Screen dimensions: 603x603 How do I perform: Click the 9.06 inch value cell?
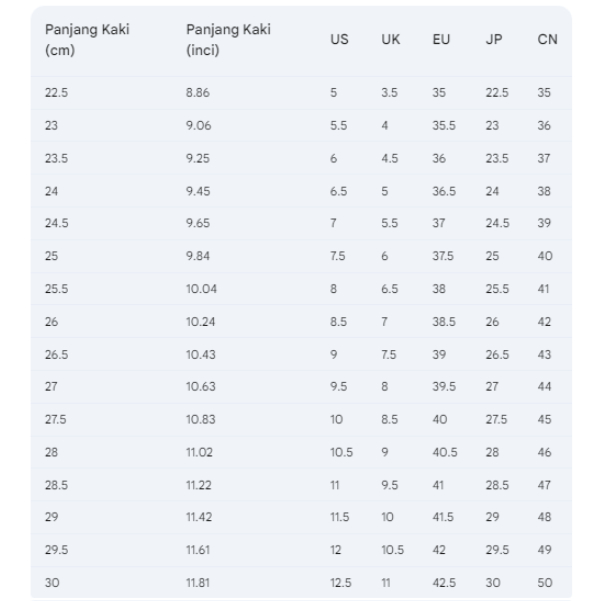199,126
